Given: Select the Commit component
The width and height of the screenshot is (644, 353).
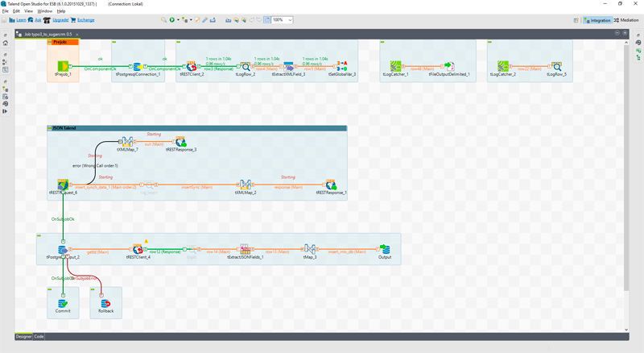Looking at the screenshot, I should coord(63,303).
